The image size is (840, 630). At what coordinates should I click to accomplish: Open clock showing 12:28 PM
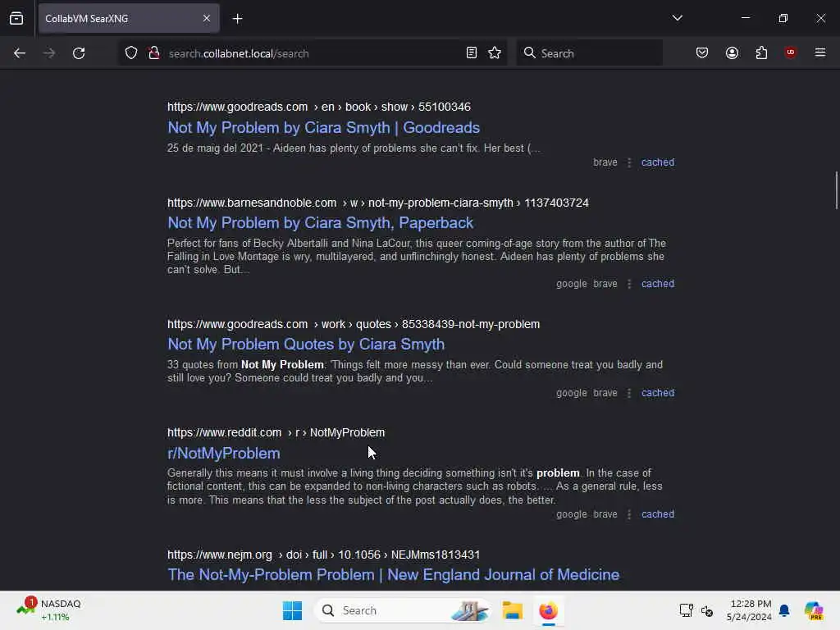[x=749, y=610]
